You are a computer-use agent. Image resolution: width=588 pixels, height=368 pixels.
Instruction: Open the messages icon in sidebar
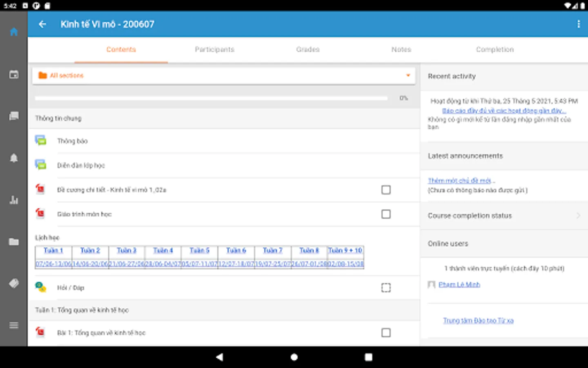(x=14, y=116)
